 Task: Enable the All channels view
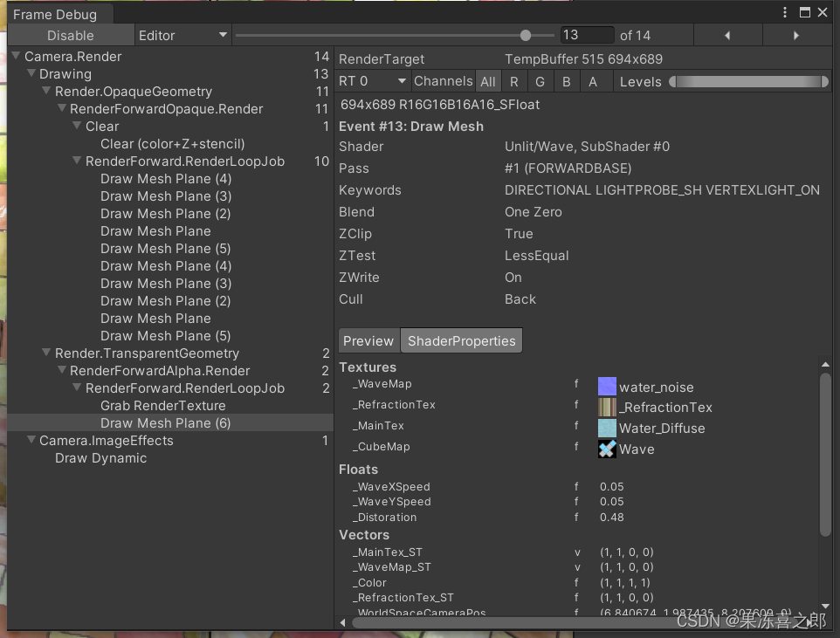tap(488, 80)
